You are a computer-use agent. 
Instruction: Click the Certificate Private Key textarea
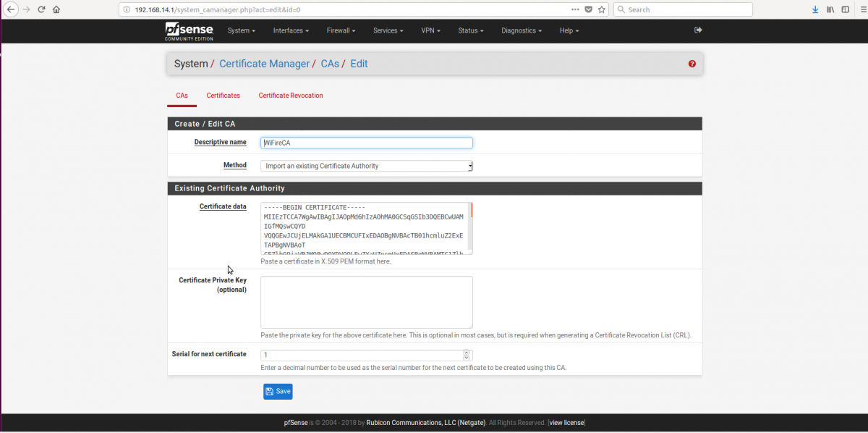click(x=367, y=302)
